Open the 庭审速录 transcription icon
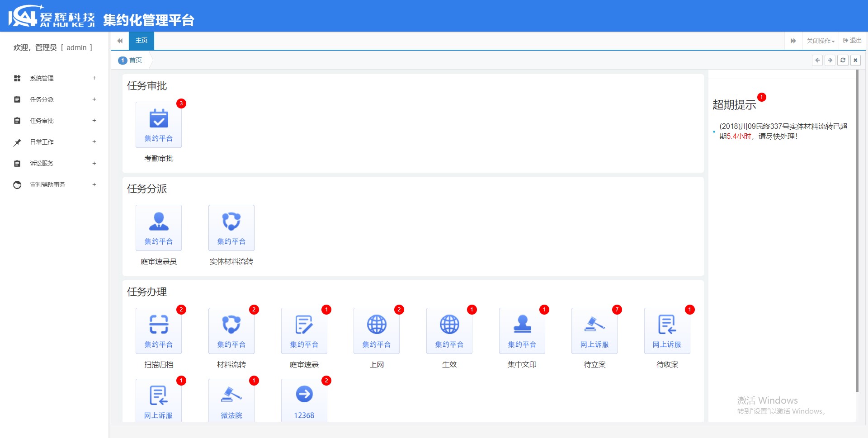This screenshot has height=438, width=868. (x=304, y=331)
